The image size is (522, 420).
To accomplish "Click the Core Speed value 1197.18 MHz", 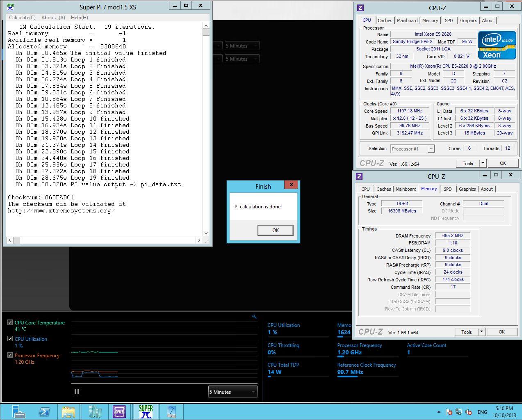I will [410, 111].
